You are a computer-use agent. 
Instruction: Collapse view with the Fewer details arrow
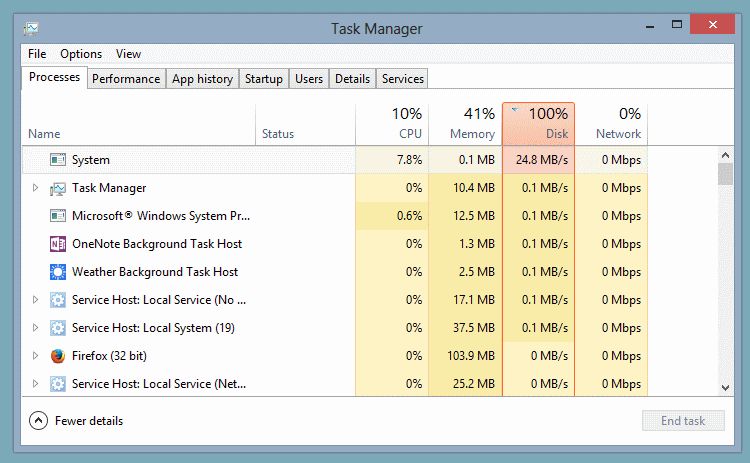pos(38,421)
